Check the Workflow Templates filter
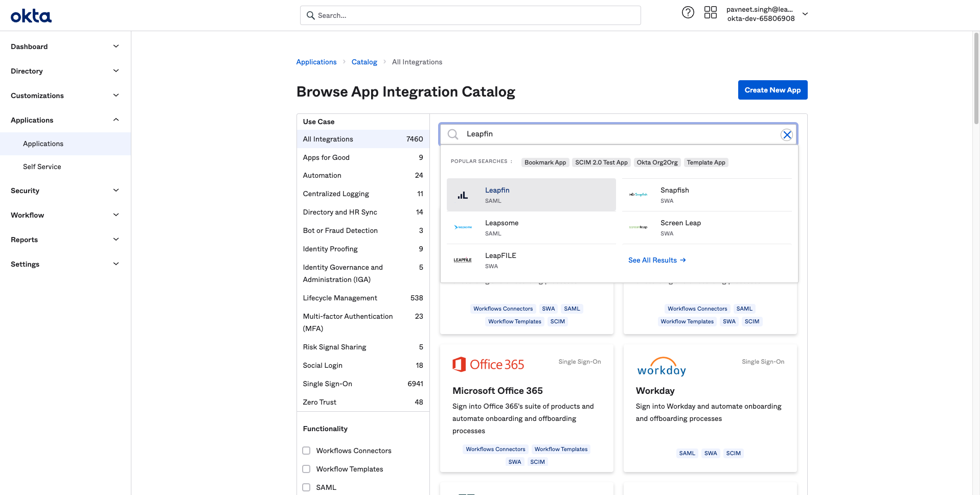 [x=306, y=469]
